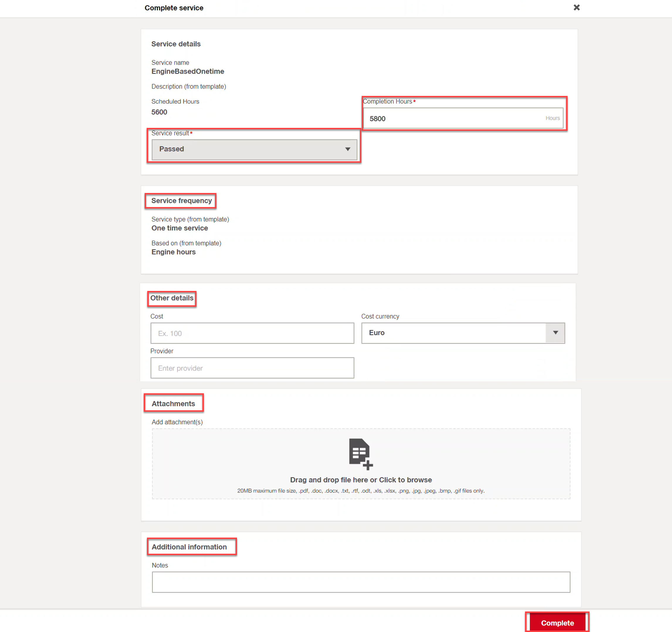The image size is (672, 632).
Task: Click the 'Description (from template)' label
Action: click(x=189, y=87)
